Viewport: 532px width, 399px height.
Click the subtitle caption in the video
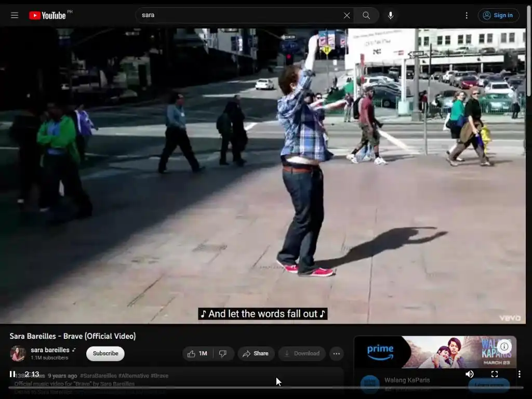(x=262, y=314)
